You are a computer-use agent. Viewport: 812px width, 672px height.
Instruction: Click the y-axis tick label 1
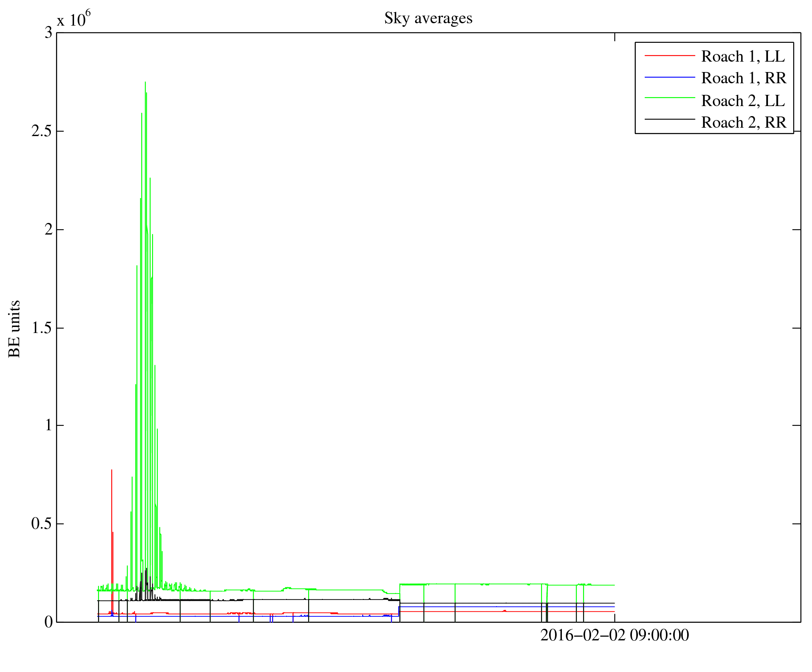48,425
